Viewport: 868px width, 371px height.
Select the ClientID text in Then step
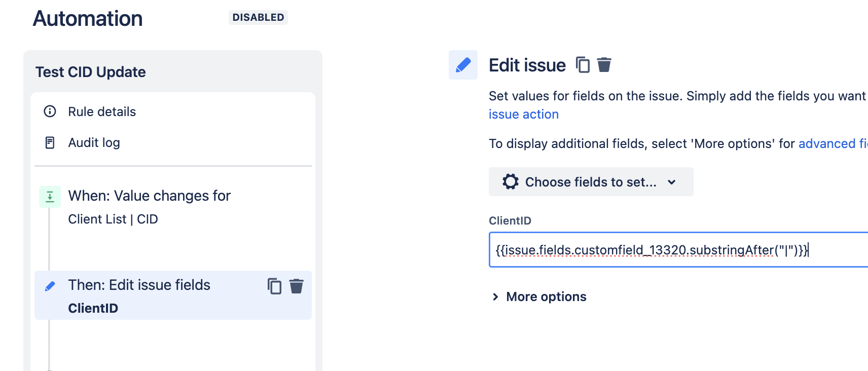93,308
